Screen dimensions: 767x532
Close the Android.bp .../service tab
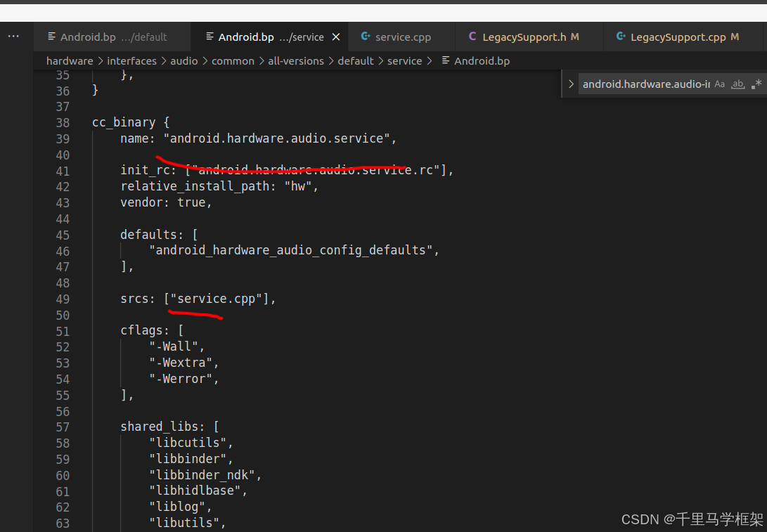(x=336, y=37)
